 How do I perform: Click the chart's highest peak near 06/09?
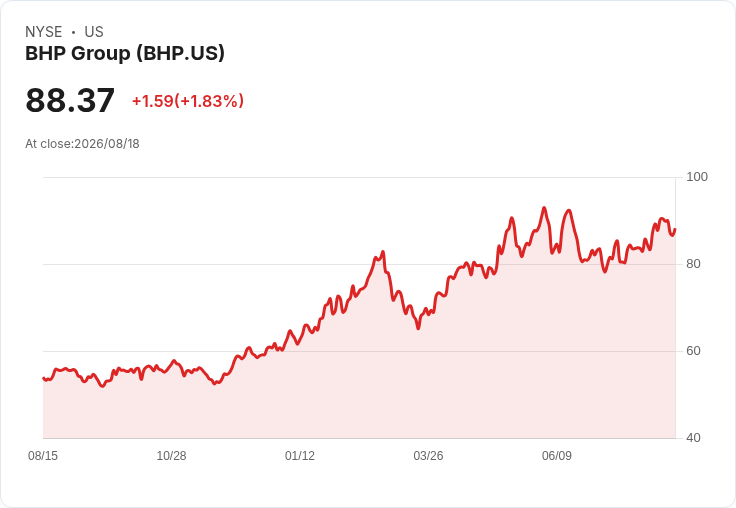click(x=544, y=208)
